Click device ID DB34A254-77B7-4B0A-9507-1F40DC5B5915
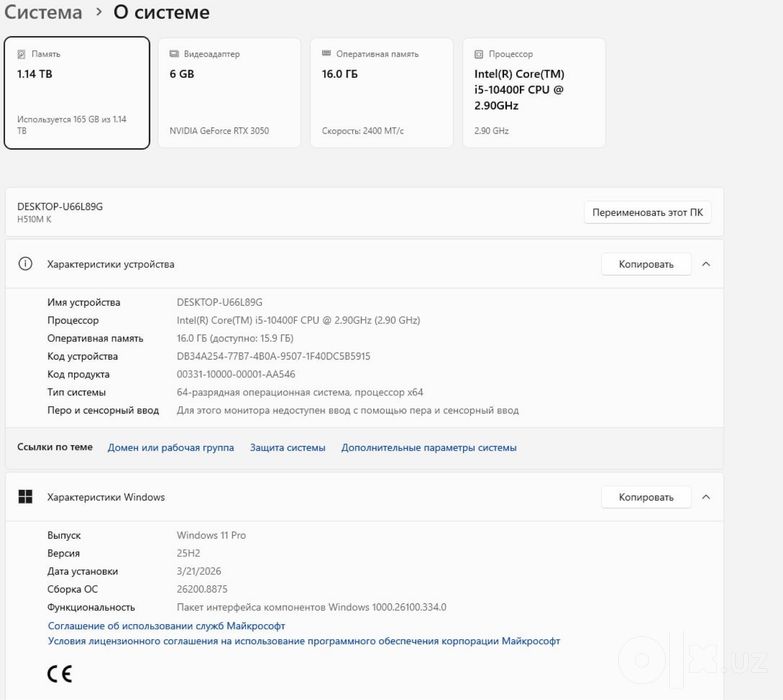Image resolution: width=783 pixels, height=700 pixels. pyautogui.click(x=273, y=356)
